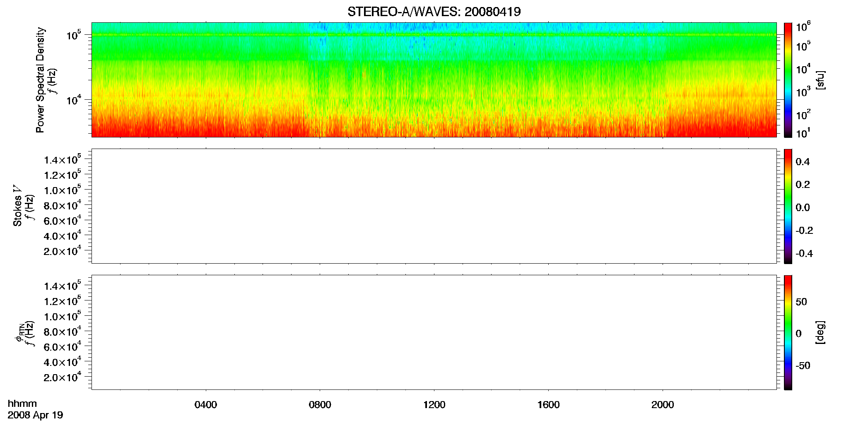Select the [sfu] unit label

tap(820, 80)
